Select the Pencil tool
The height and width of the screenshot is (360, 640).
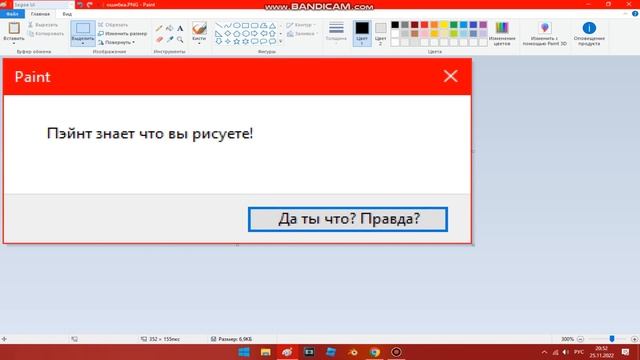pos(159,28)
